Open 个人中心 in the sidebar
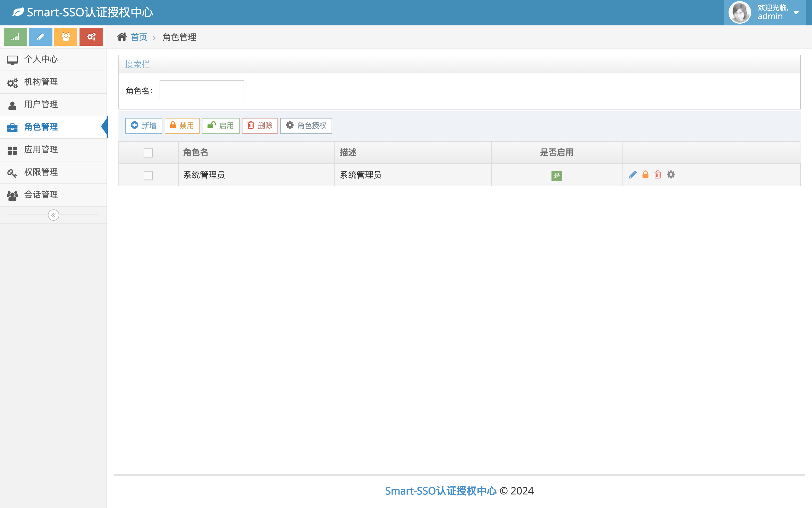This screenshot has height=508, width=812. pyautogui.click(x=53, y=60)
